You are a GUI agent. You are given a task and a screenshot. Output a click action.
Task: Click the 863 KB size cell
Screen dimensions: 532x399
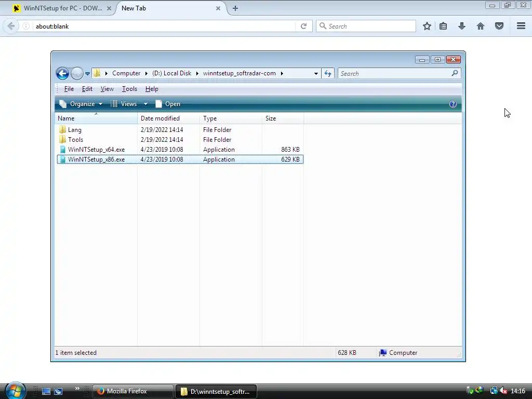pyautogui.click(x=290, y=149)
